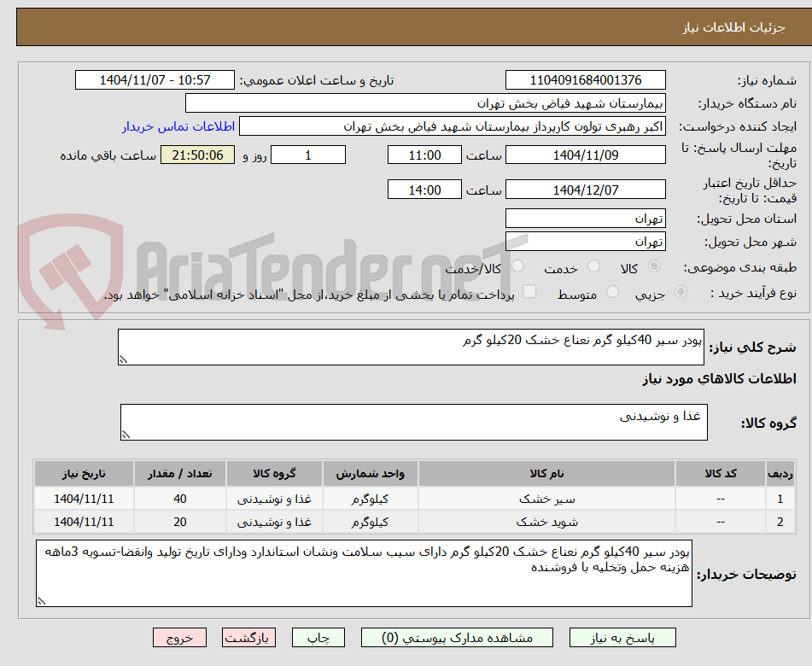This screenshot has width=812, height=666.
Task: Select the جزیی purchase type radio
Action: (x=681, y=292)
